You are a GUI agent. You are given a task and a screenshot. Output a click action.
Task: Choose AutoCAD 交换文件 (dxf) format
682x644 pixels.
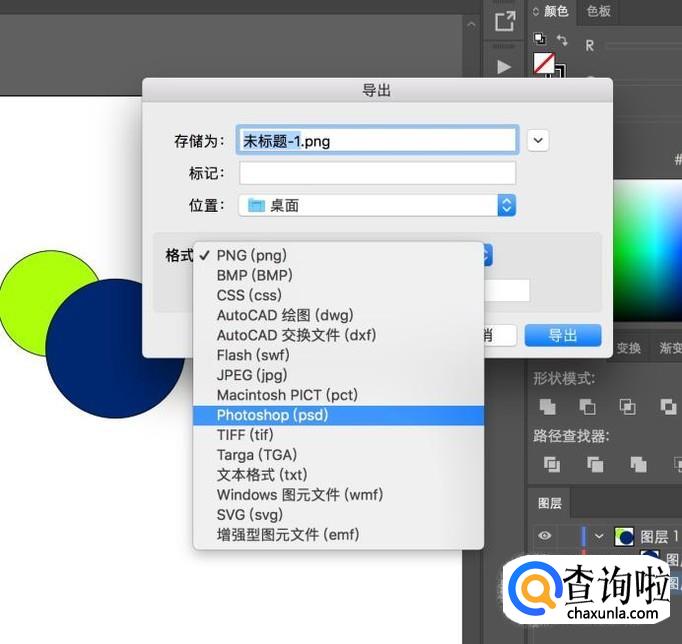click(x=338, y=335)
